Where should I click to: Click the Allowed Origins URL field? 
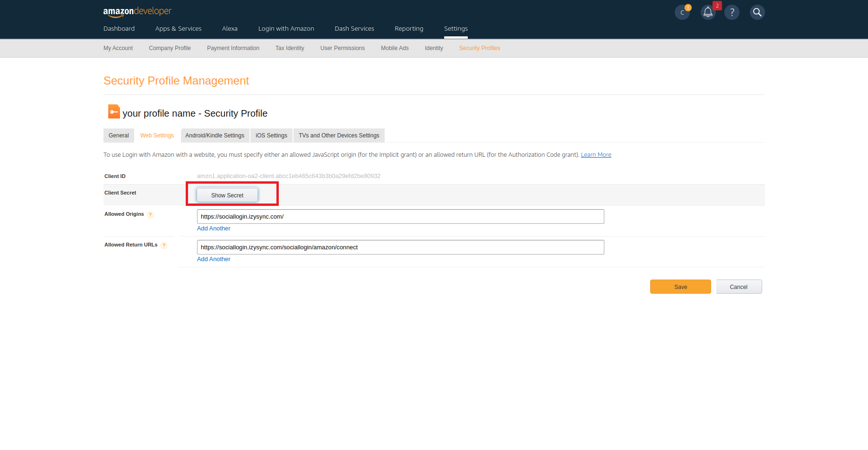point(401,217)
